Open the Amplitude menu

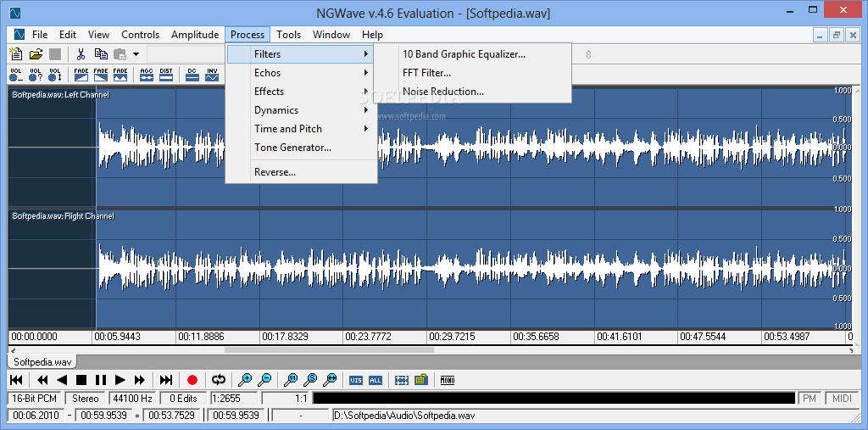[195, 35]
